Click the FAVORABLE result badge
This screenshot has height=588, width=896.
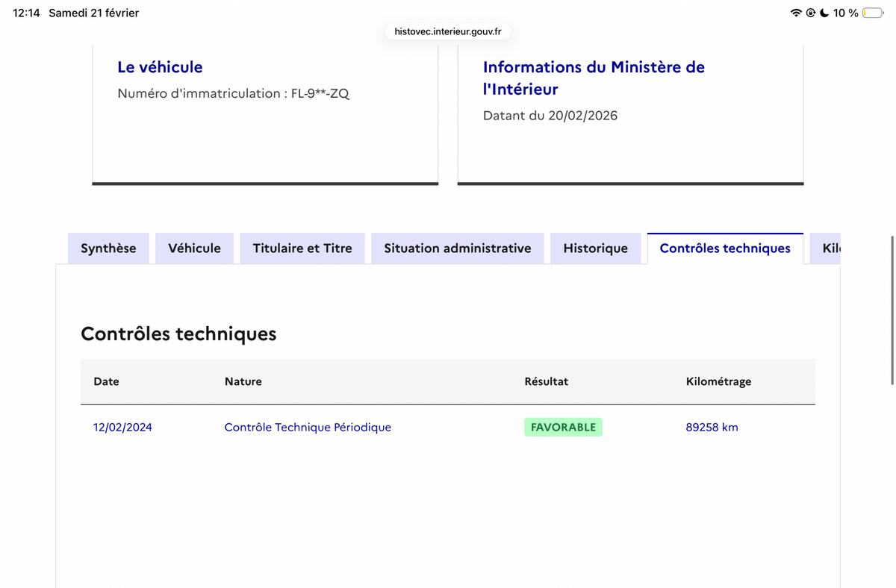563,427
